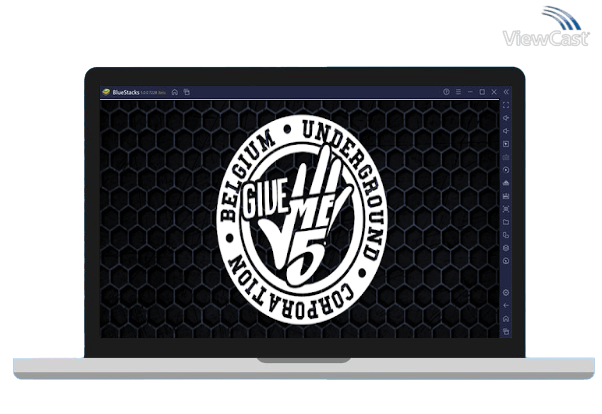Toggle fullscreen mode in side toolbar
The image size is (602, 414).
[x=506, y=105]
